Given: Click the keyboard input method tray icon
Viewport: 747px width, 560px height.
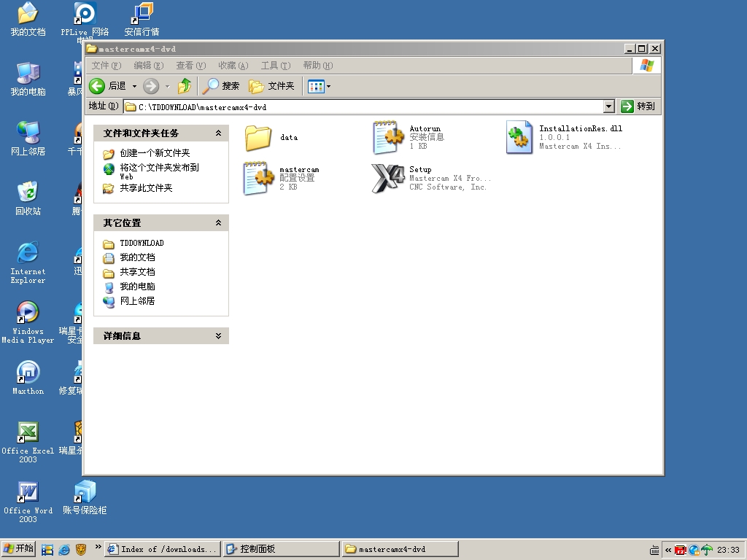Looking at the screenshot, I should tap(655, 551).
